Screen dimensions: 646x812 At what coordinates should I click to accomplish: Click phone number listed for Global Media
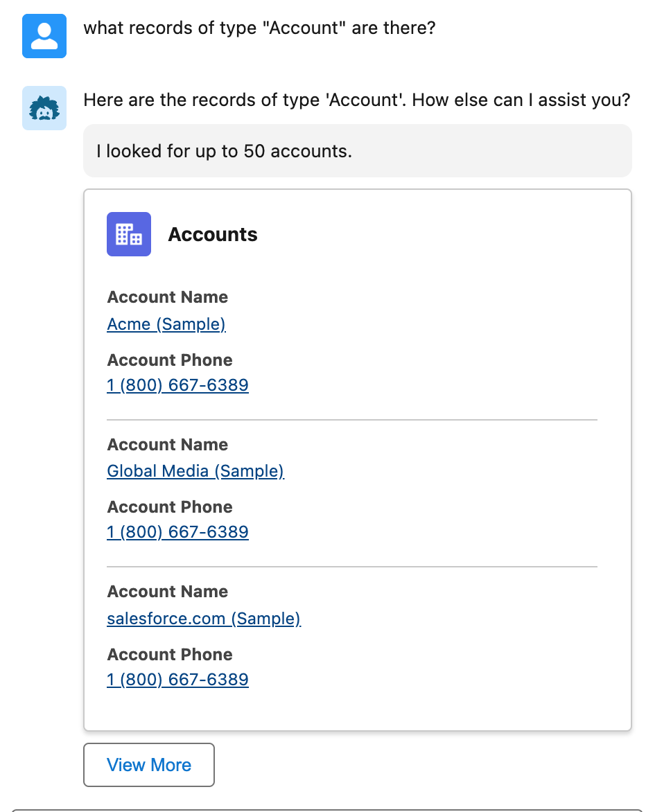pyautogui.click(x=177, y=532)
